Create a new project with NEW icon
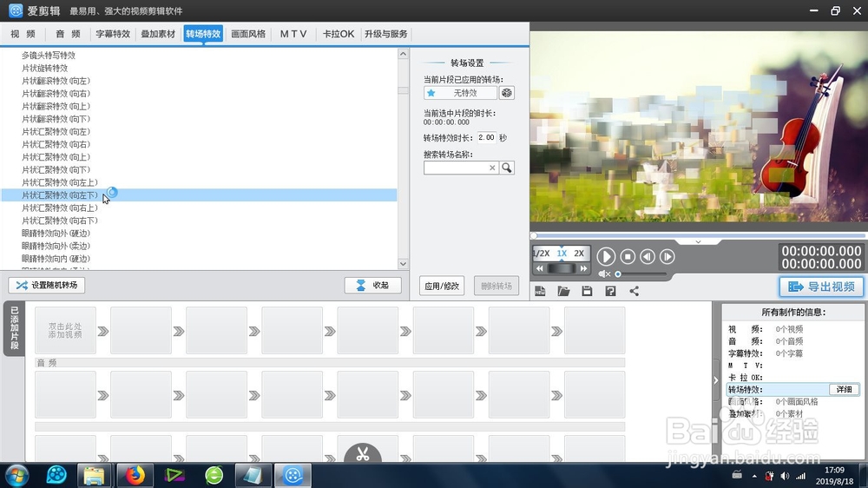This screenshot has height=488, width=868. [540, 292]
